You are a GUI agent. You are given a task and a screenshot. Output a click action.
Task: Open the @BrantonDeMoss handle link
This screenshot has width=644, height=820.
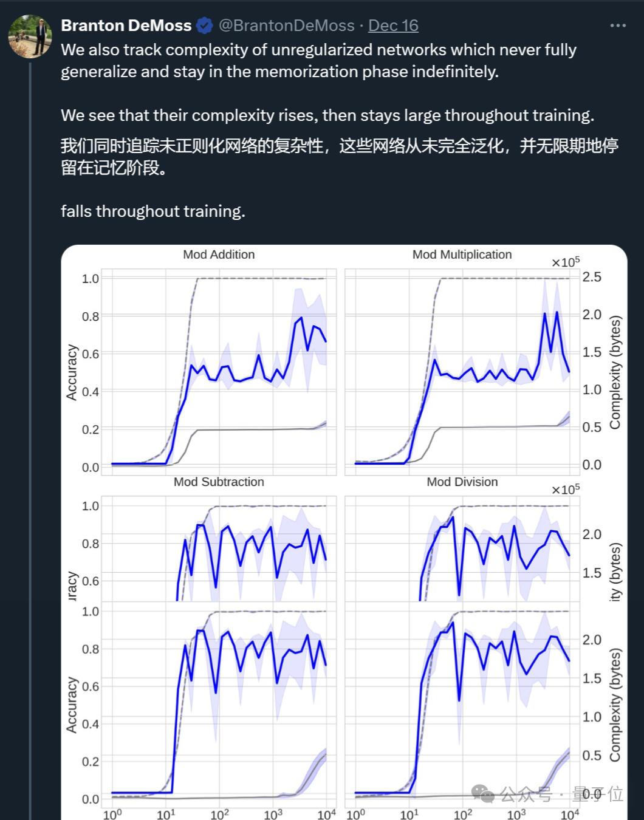286,26
